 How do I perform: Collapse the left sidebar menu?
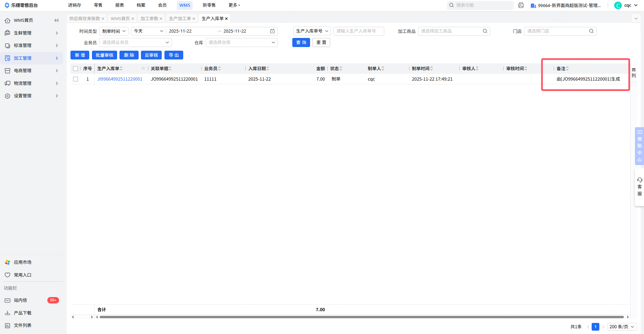tap(56, 20)
